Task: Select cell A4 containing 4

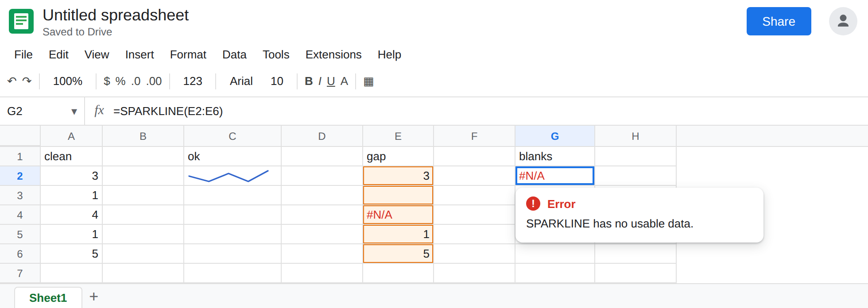Action: (x=71, y=215)
